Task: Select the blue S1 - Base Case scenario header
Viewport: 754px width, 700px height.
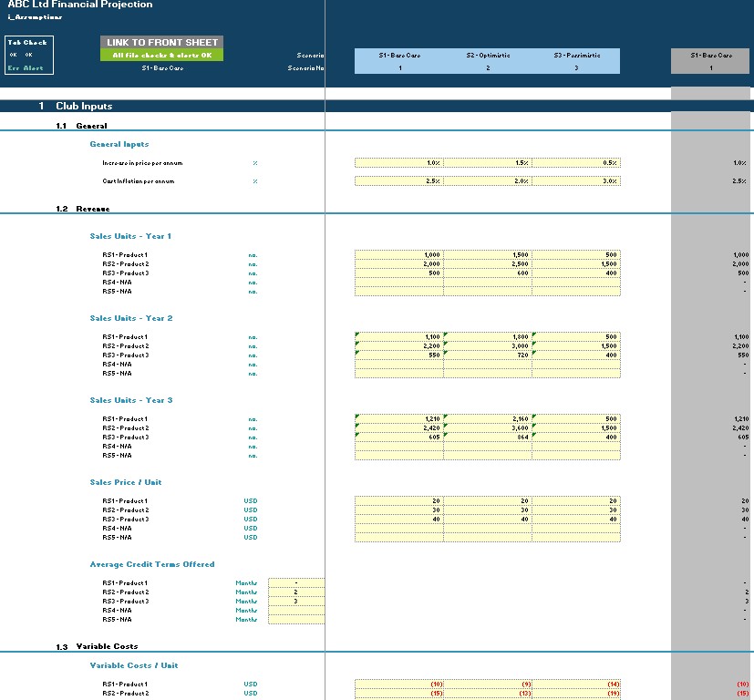Action: point(399,56)
